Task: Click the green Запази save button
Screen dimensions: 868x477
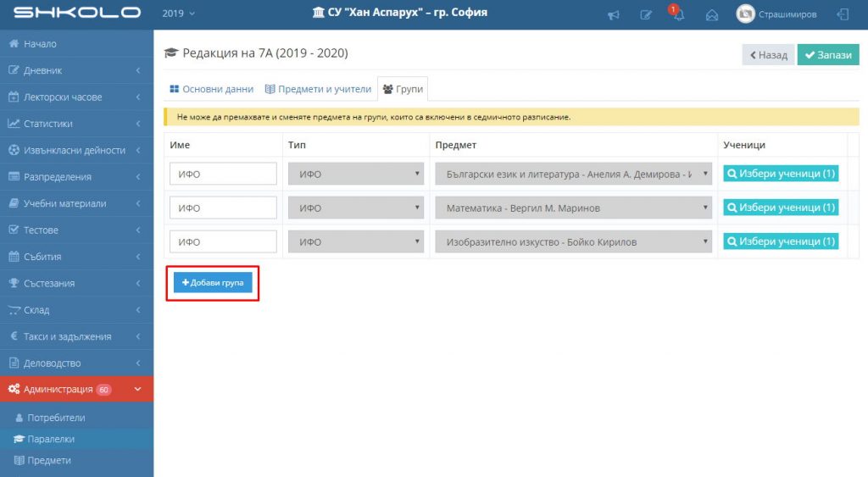Action: [x=828, y=55]
